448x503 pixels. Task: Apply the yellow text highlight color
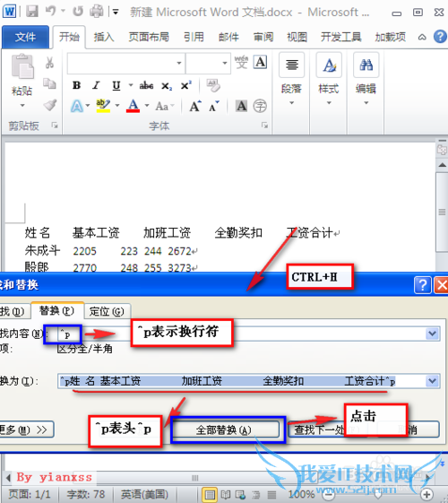tap(103, 106)
